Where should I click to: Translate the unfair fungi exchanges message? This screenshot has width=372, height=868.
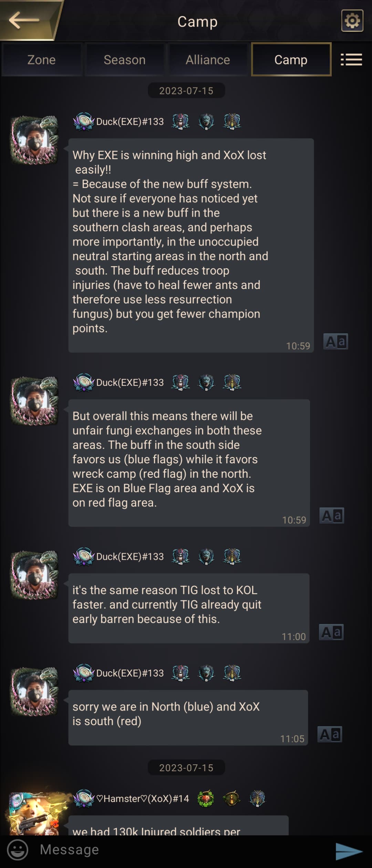pyautogui.click(x=332, y=516)
